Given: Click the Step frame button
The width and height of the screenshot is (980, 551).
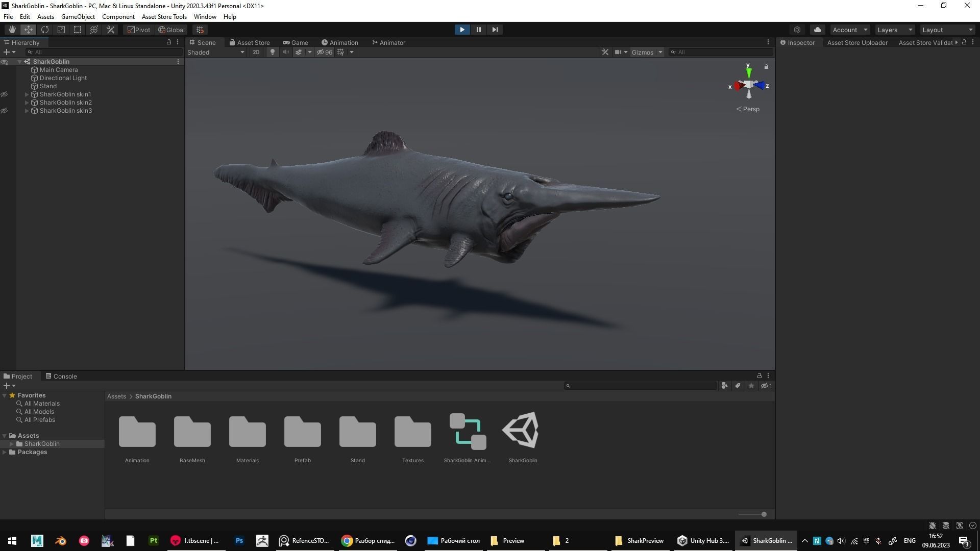Looking at the screenshot, I should click(495, 30).
